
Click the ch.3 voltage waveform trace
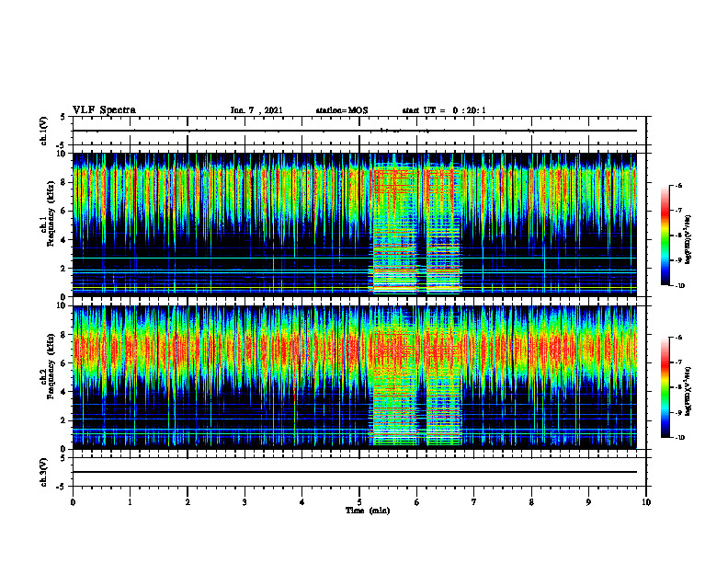point(355,472)
